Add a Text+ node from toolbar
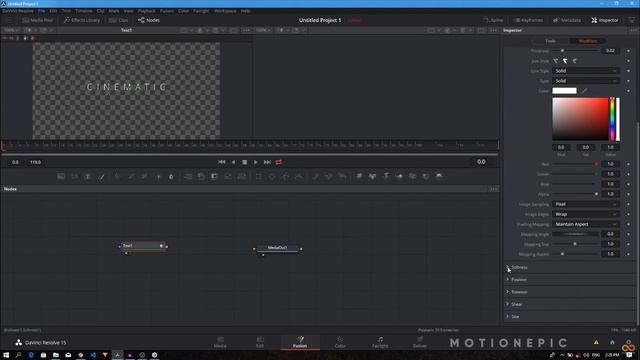This screenshot has width=640, height=360. pos(88,176)
